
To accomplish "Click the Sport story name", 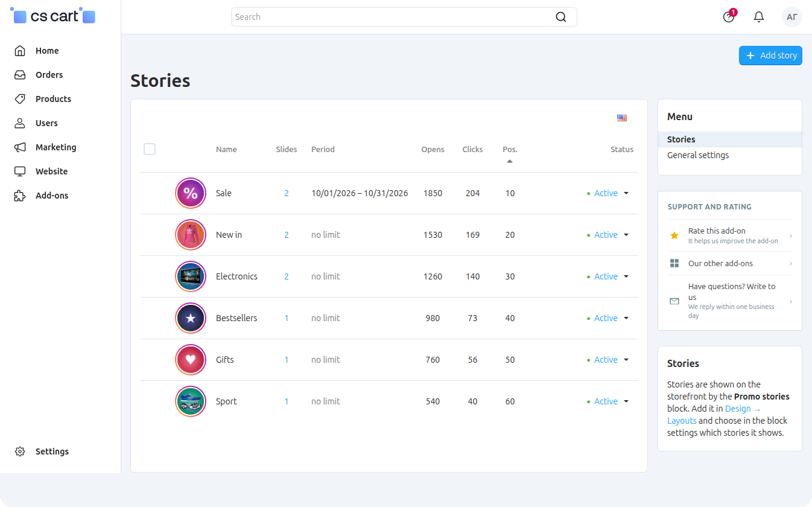I will pyautogui.click(x=226, y=401).
